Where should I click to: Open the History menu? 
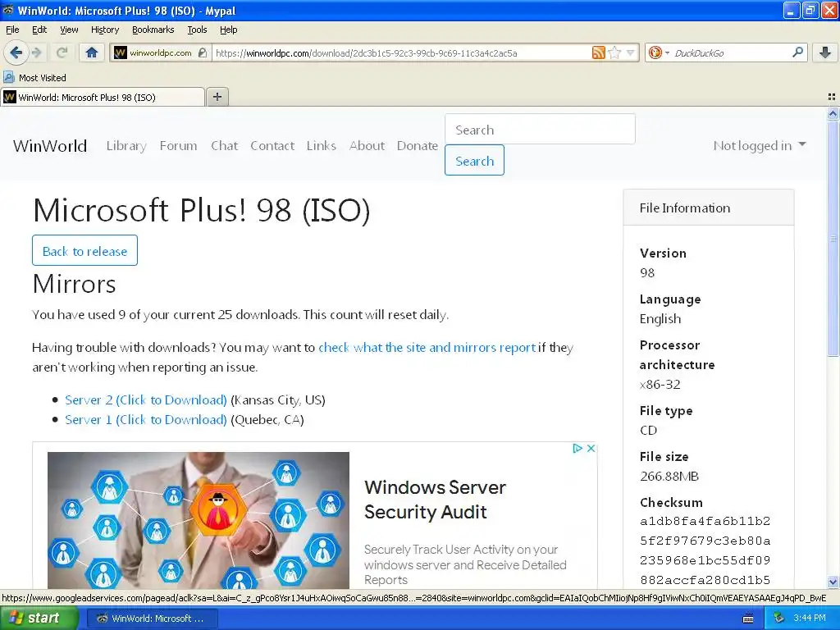(105, 30)
